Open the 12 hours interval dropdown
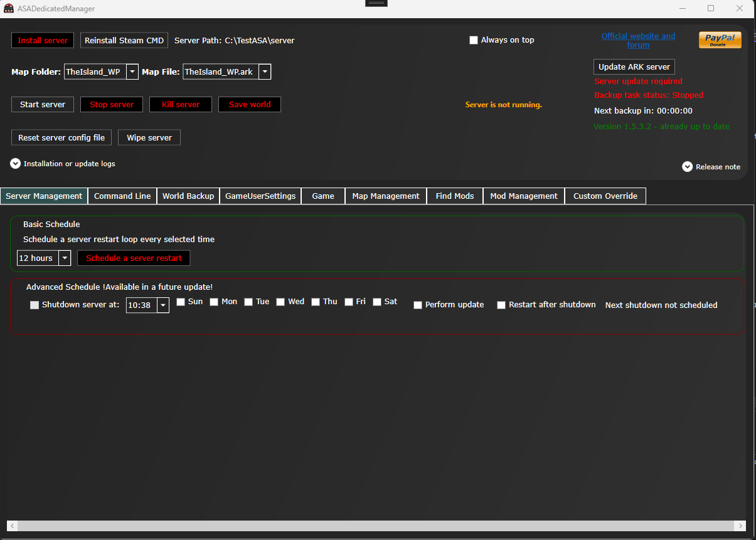The width and height of the screenshot is (756, 540). click(65, 258)
